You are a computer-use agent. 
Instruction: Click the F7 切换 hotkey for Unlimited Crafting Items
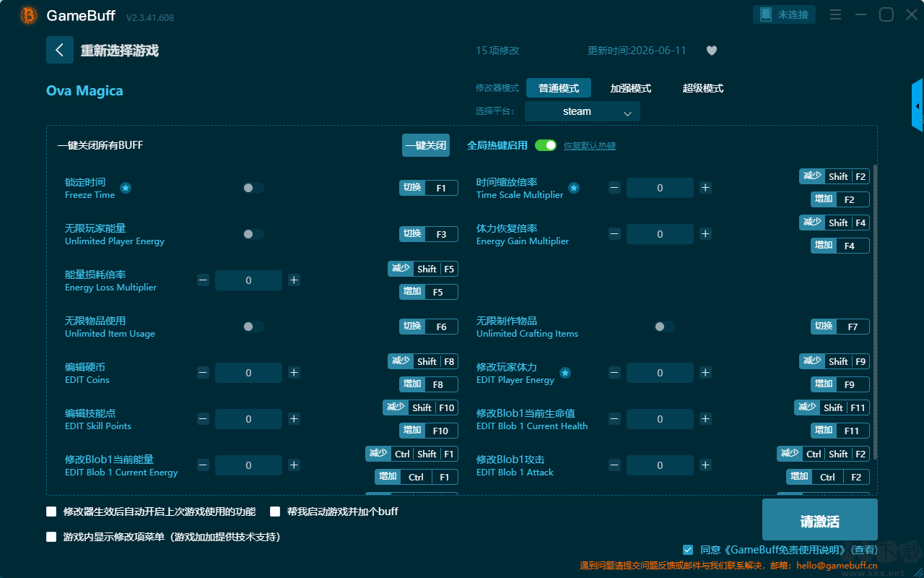(840, 327)
